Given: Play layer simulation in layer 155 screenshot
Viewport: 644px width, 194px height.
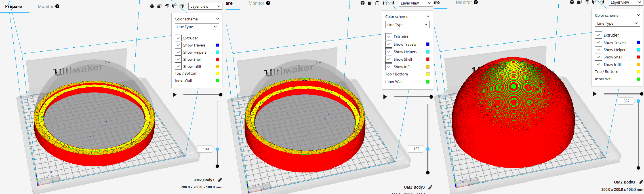Looking at the screenshot, I should (385, 97).
